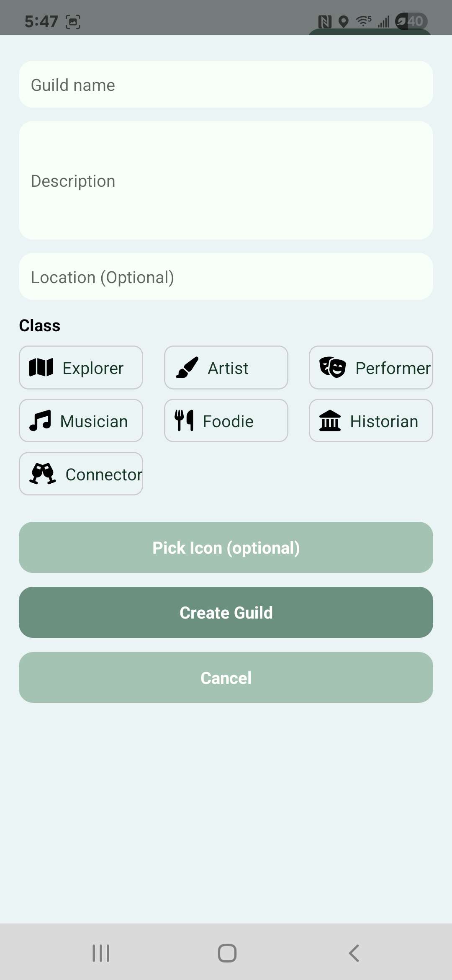The width and height of the screenshot is (452, 980).
Task: Tap the Artist paintbrush icon
Action: [x=187, y=368]
